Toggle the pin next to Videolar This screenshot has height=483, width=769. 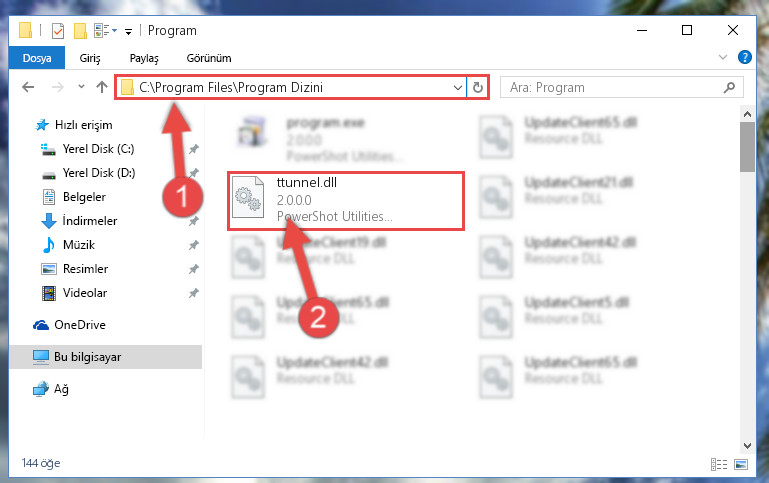(194, 293)
